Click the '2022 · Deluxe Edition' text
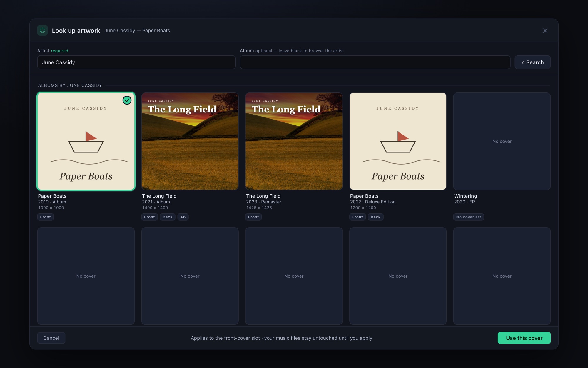The height and width of the screenshot is (368, 588). pyautogui.click(x=373, y=202)
